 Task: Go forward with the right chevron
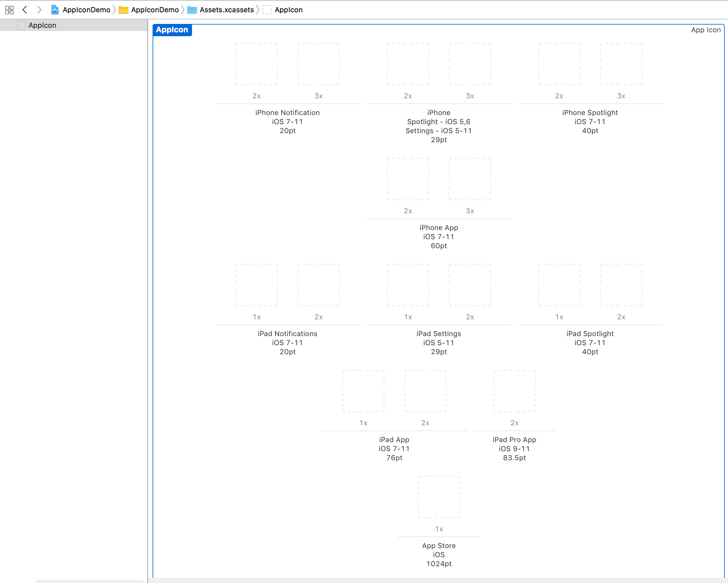39,10
